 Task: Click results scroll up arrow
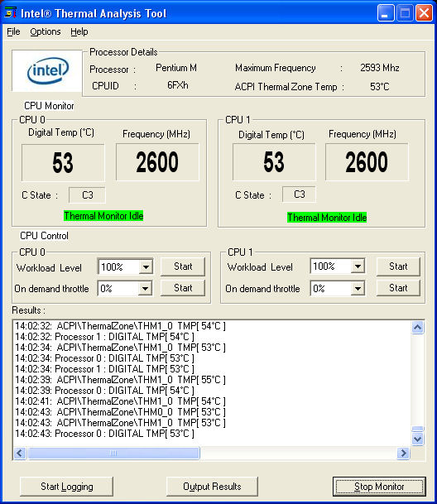pyautogui.click(x=417, y=328)
